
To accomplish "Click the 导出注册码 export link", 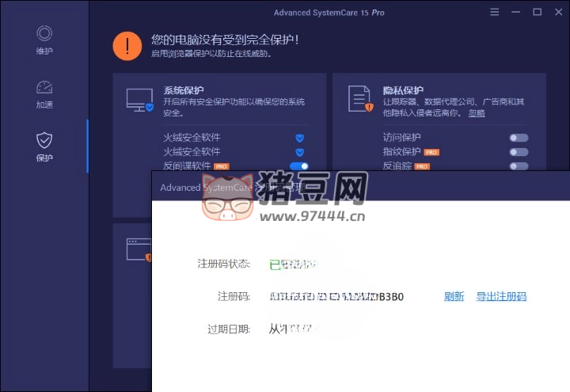I will [x=501, y=297].
